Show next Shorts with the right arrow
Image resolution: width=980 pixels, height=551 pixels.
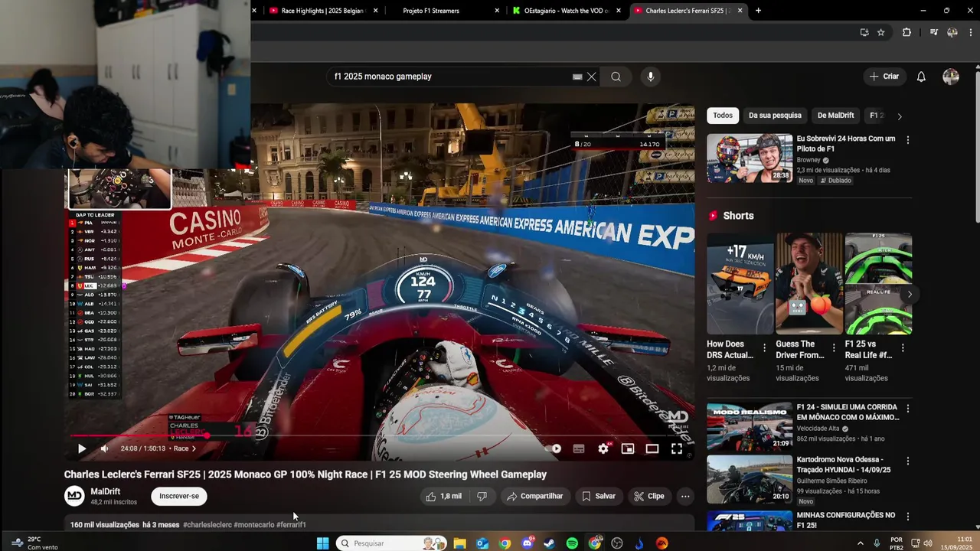click(x=910, y=294)
